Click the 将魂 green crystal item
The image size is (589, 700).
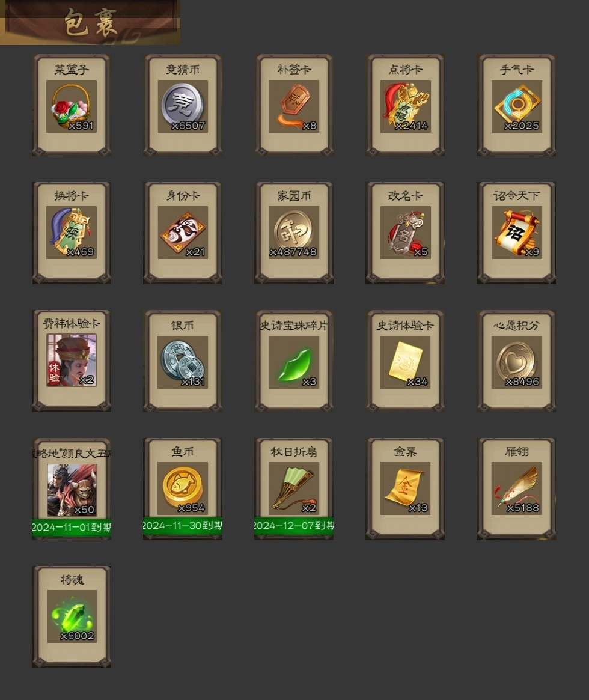pyautogui.click(x=72, y=616)
